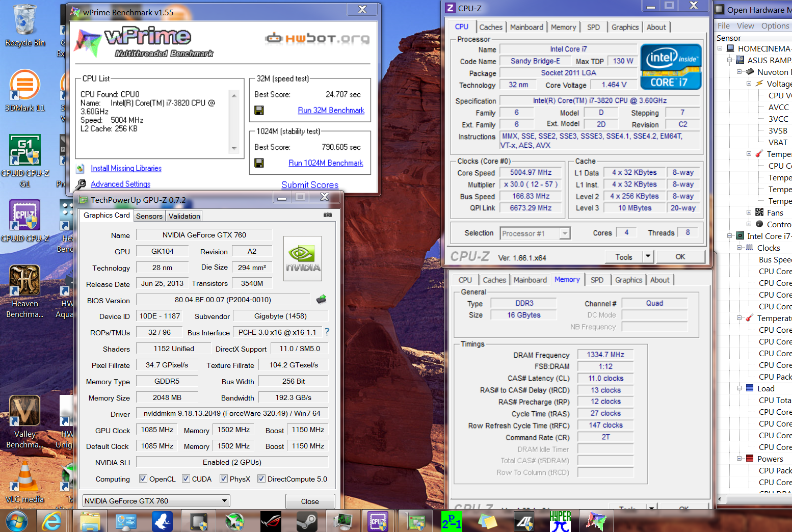
Task: Click the GPU-Z BIOS save chip icon
Action: click(321, 299)
